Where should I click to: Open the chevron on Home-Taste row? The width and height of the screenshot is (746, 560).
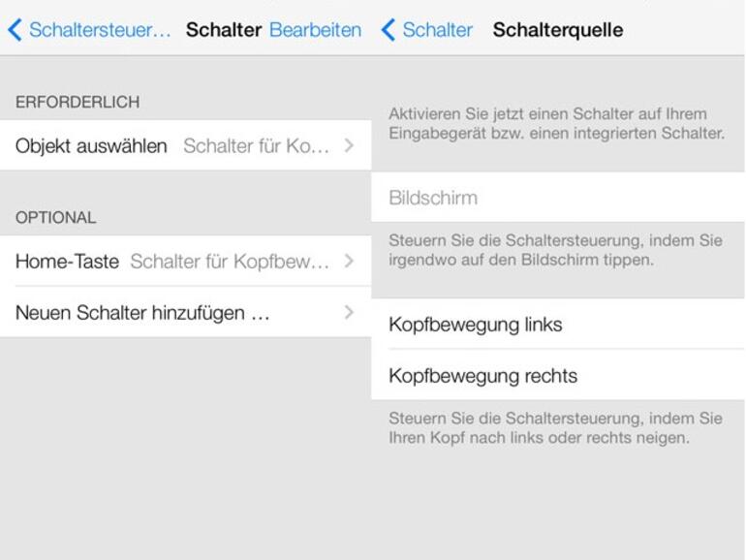(x=350, y=262)
